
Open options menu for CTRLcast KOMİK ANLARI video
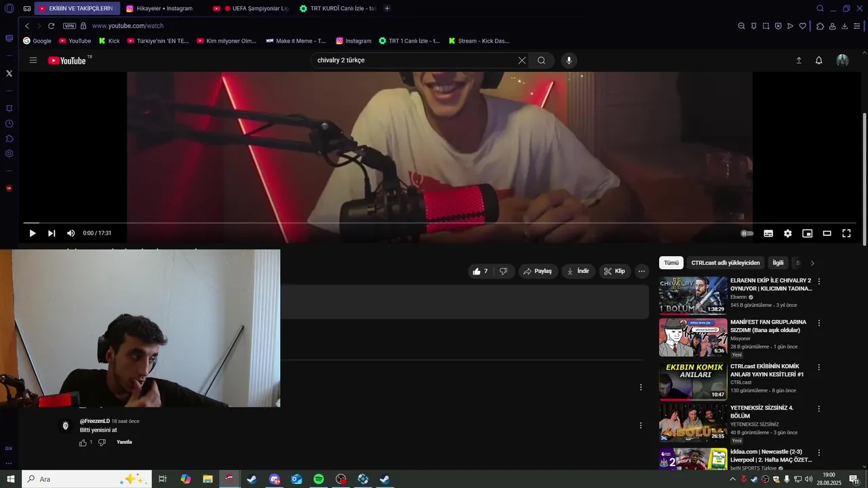point(818,367)
